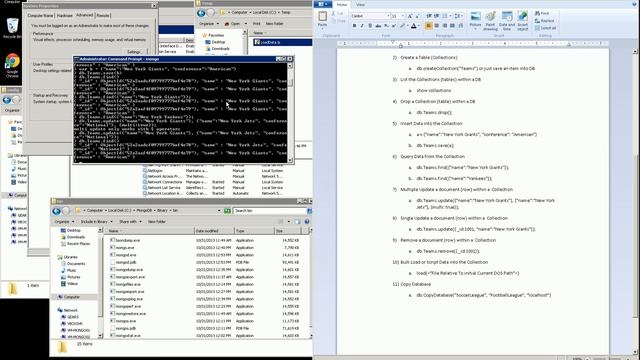This screenshot has height=360, width=640.
Task: Select mongoimport.exe file row
Action: pyautogui.click(x=130, y=292)
